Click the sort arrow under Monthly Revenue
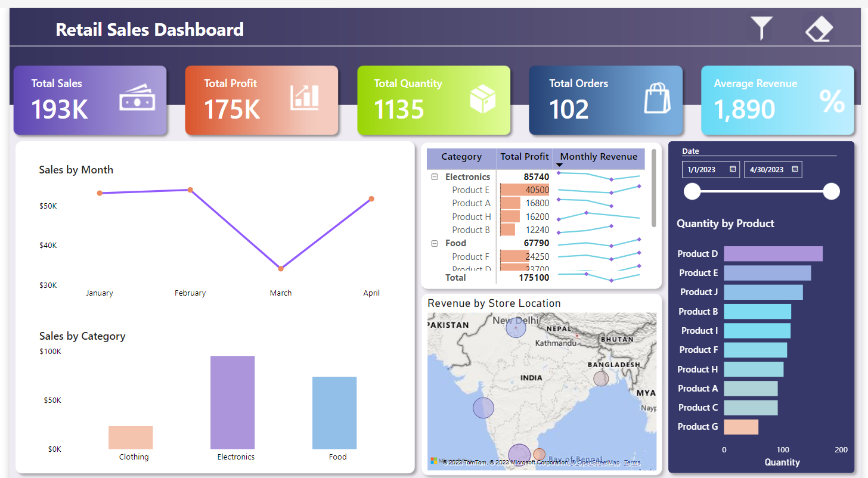Image resolution: width=868 pixels, height=478 pixels. coord(559,165)
